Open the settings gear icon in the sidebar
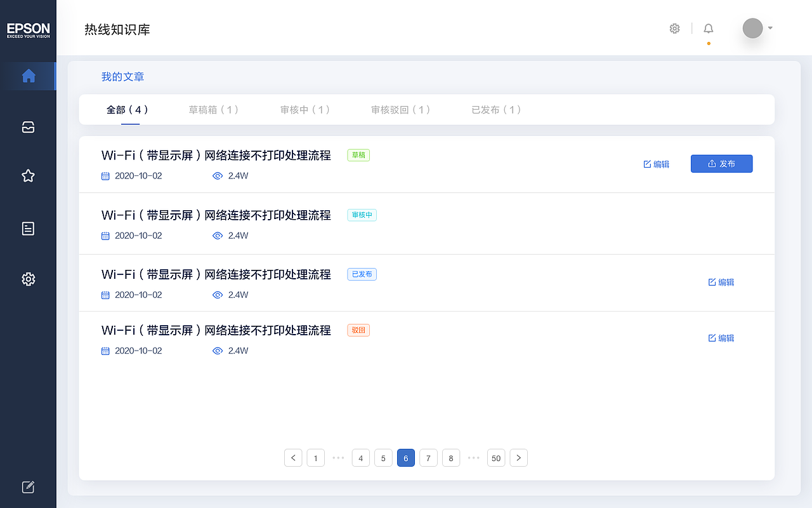The height and width of the screenshot is (508, 812). (x=28, y=279)
